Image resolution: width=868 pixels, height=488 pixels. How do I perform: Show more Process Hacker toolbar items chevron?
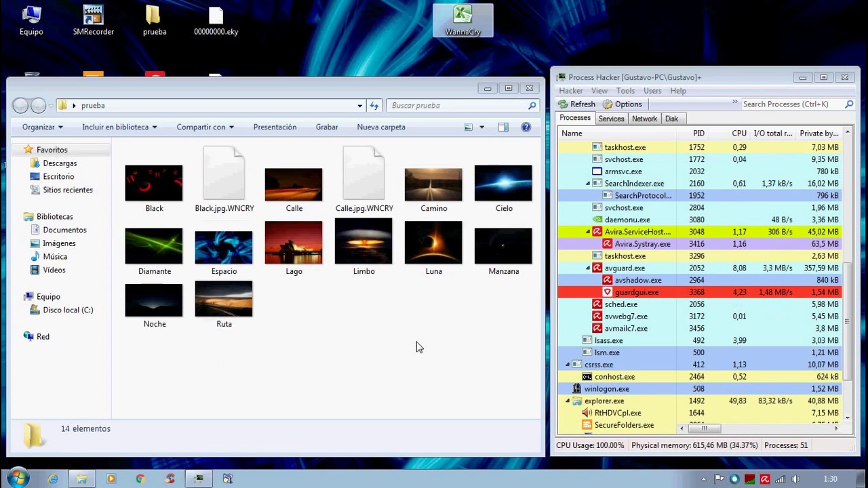(734, 102)
